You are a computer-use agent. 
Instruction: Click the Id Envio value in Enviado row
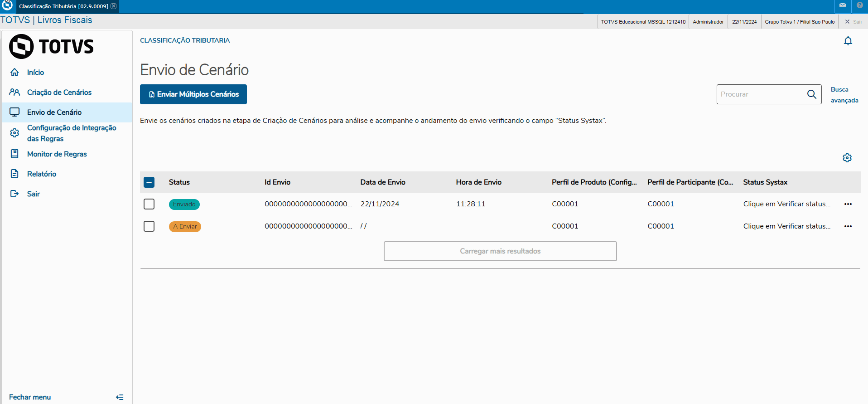309,204
